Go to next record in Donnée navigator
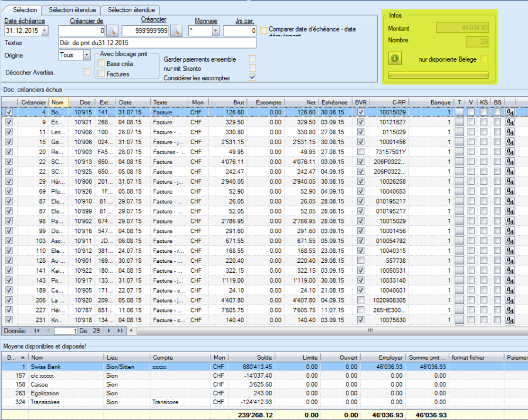This screenshot has width=528, height=420. click(x=110, y=331)
